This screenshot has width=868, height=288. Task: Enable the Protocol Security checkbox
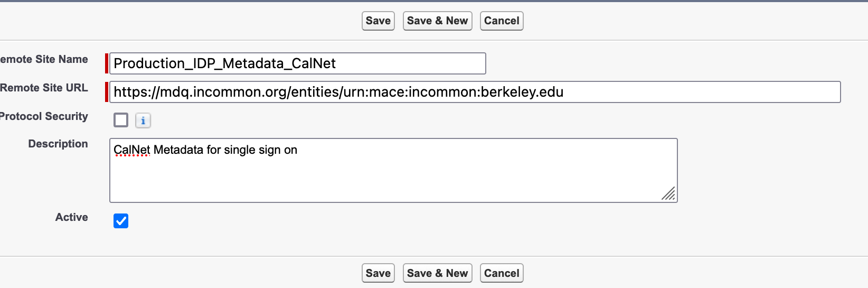click(121, 120)
